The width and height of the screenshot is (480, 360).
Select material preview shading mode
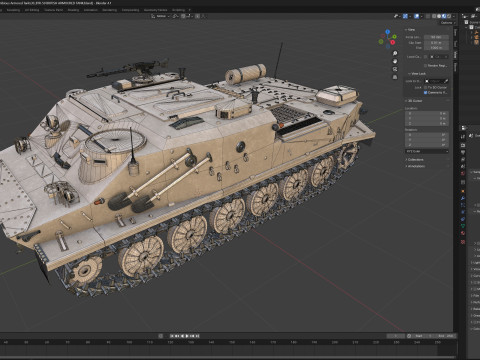(444, 16)
